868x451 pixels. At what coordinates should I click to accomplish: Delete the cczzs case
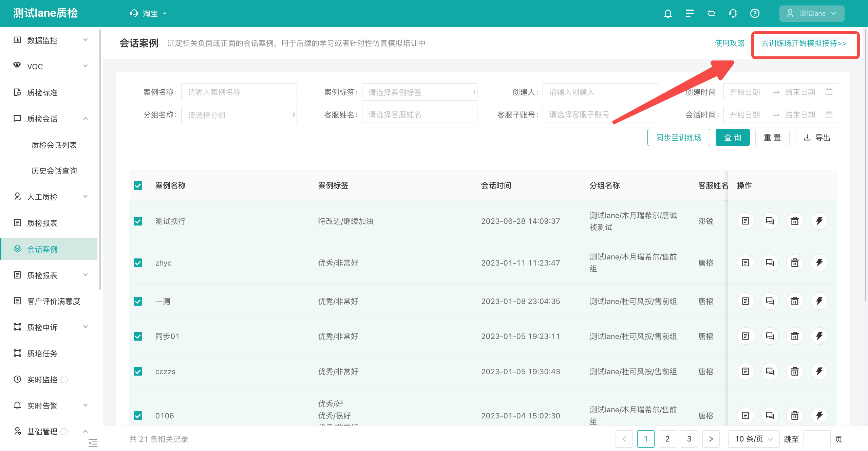coord(795,371)
